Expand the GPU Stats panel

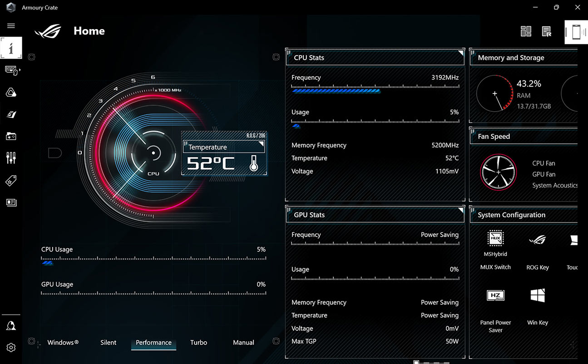click(460, 209)
